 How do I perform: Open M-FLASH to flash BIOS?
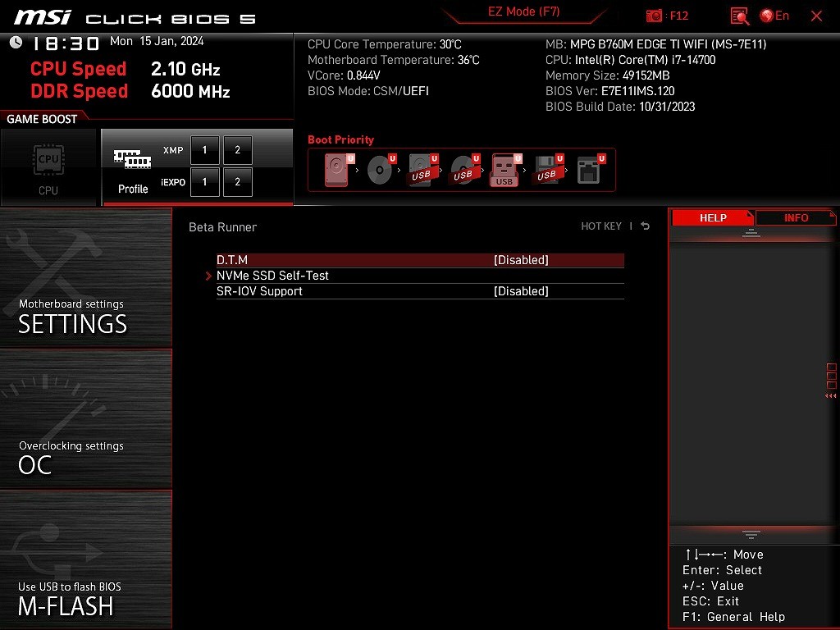pos(85,559)
